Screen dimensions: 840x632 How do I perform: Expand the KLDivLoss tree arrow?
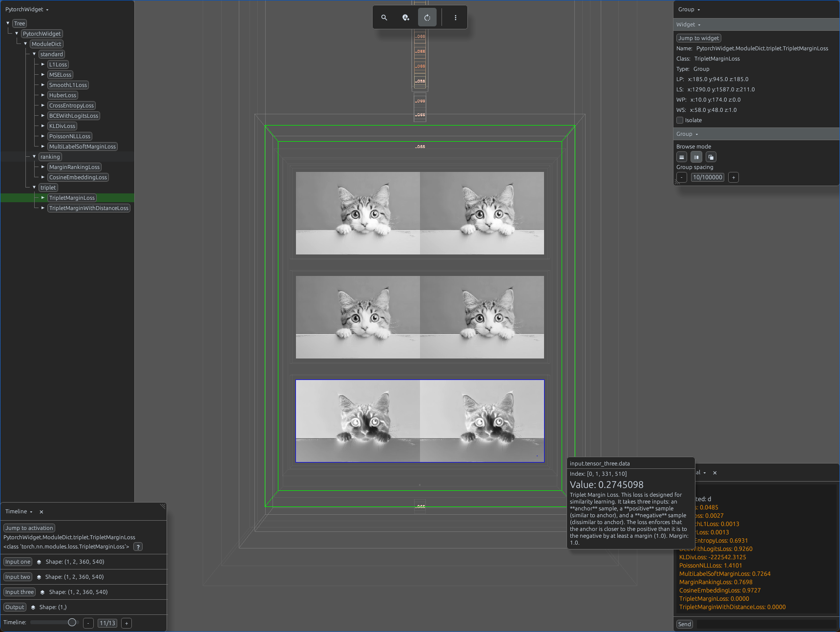tap(43, 126)
